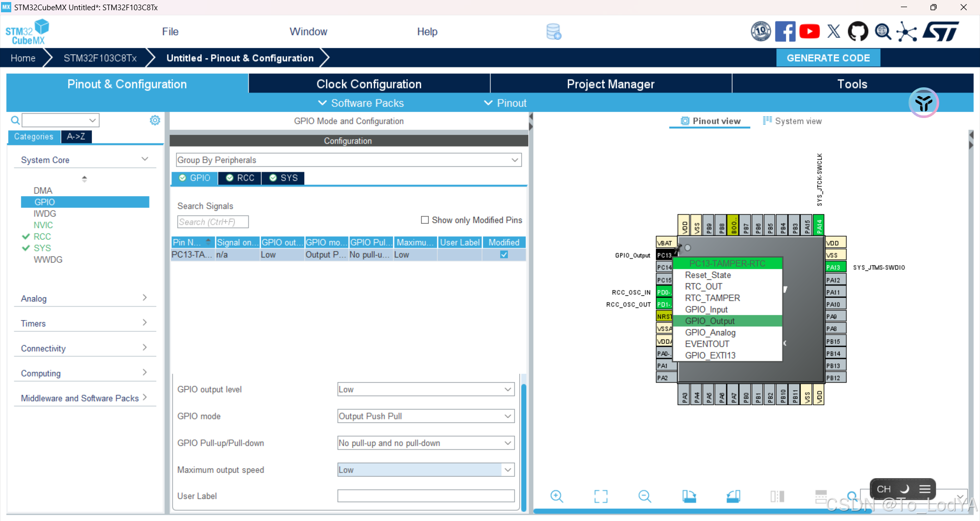This screenshot has width=980, height=521.
Task: Open the YouTube link icon
Action: [x=810, y=32]
